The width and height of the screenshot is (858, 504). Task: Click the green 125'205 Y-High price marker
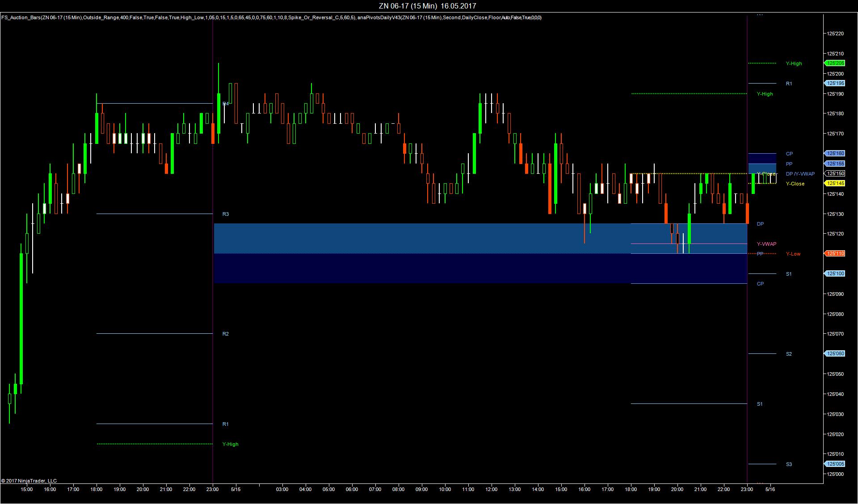[x=835, y=63]
